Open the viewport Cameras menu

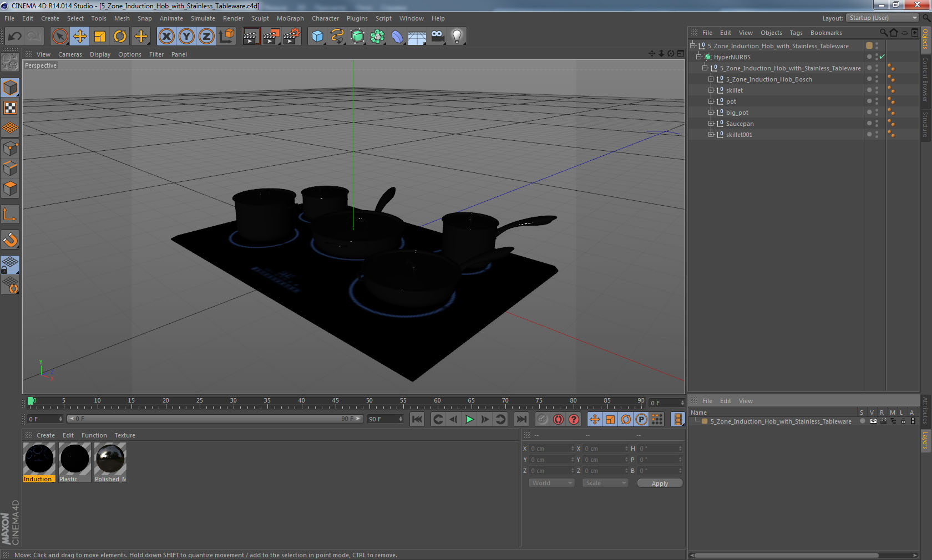tap(70, 54)
